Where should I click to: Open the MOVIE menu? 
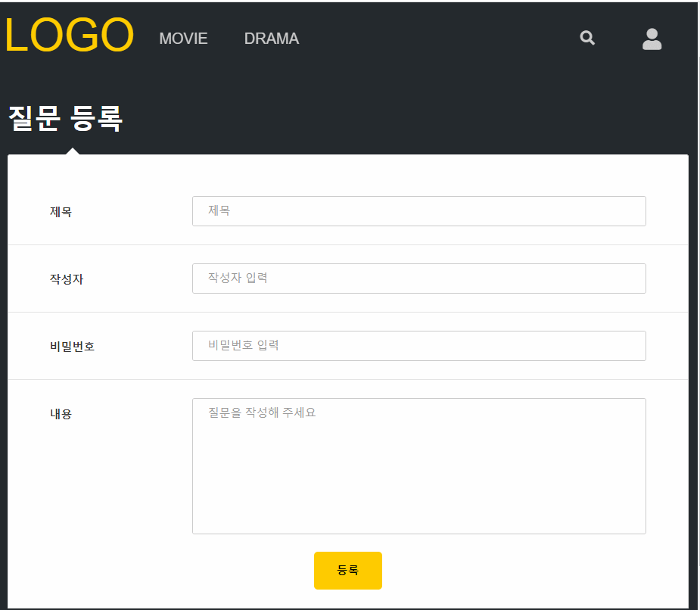[x=183, y=39]
